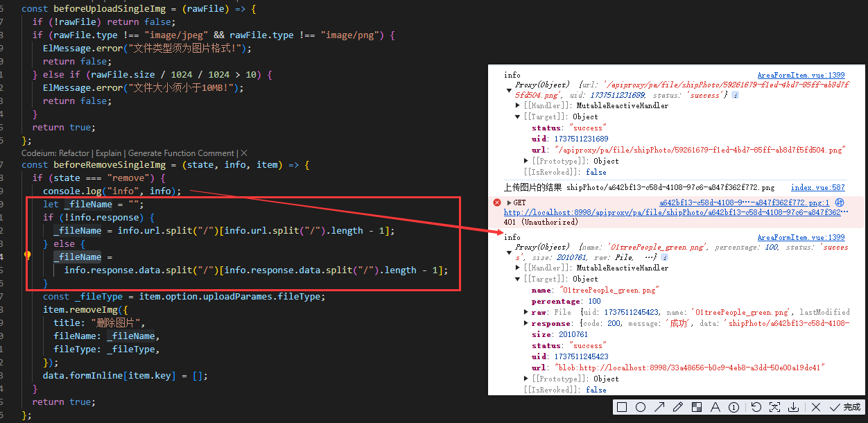868x423 pixels.
Task: Click the 'title: "删除图片"' line
Action: click(x=100, y=322)
